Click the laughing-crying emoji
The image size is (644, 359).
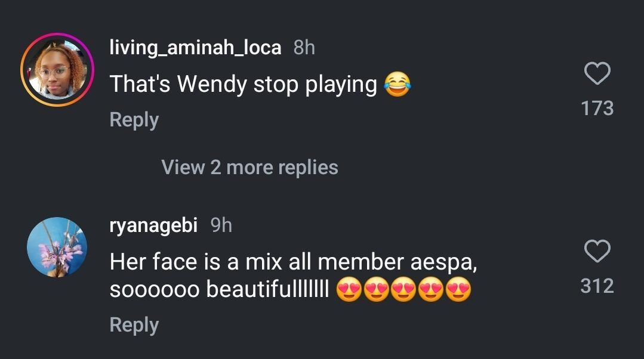point(399,85)
